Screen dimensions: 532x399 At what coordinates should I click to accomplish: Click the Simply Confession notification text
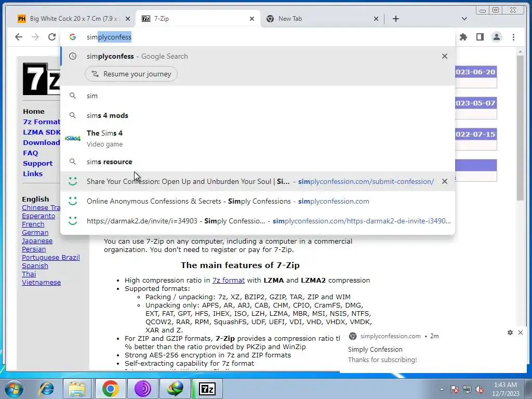coord(375,350)
